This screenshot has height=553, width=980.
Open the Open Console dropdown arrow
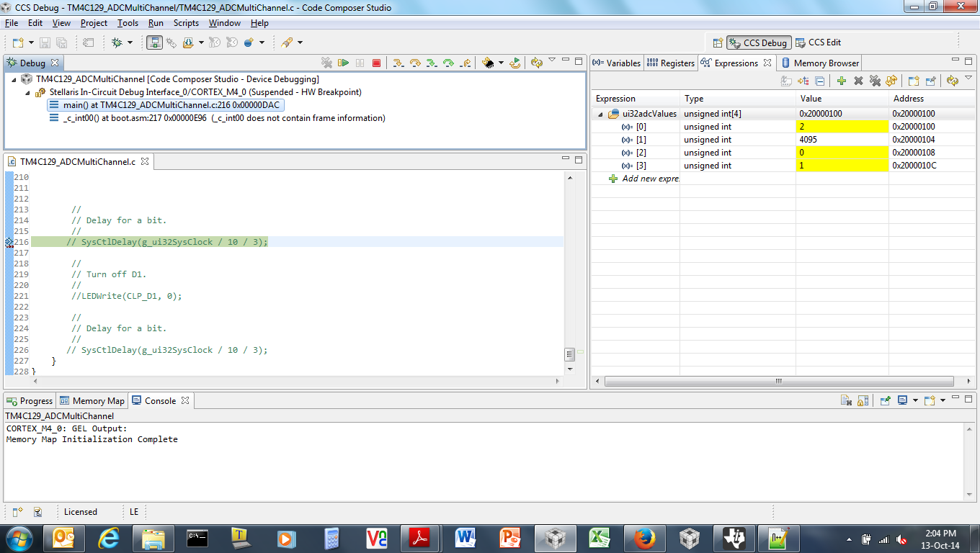[x=943, y=400]
